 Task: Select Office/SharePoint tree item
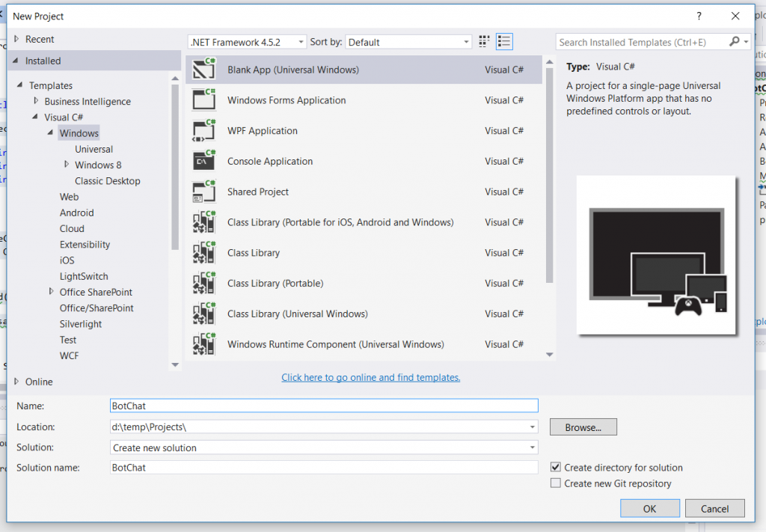tap(96, 308)
